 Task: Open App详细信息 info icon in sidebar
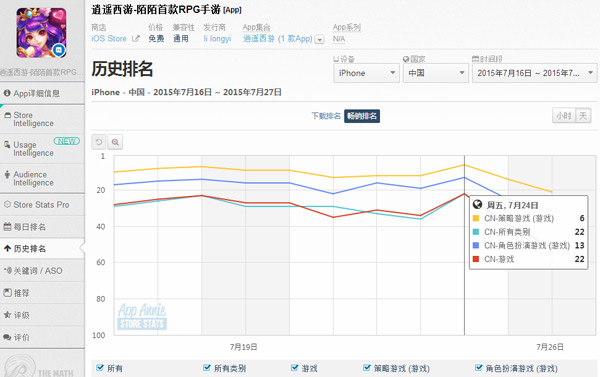7,93
